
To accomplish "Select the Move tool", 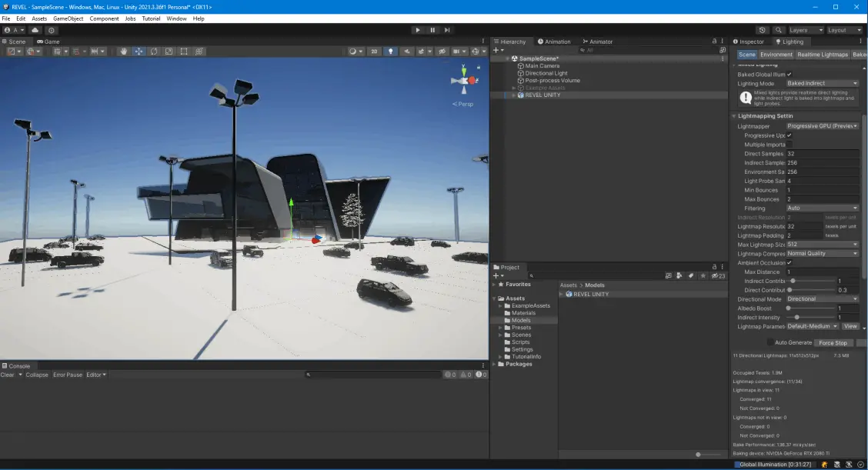I will tap(139, 52).
